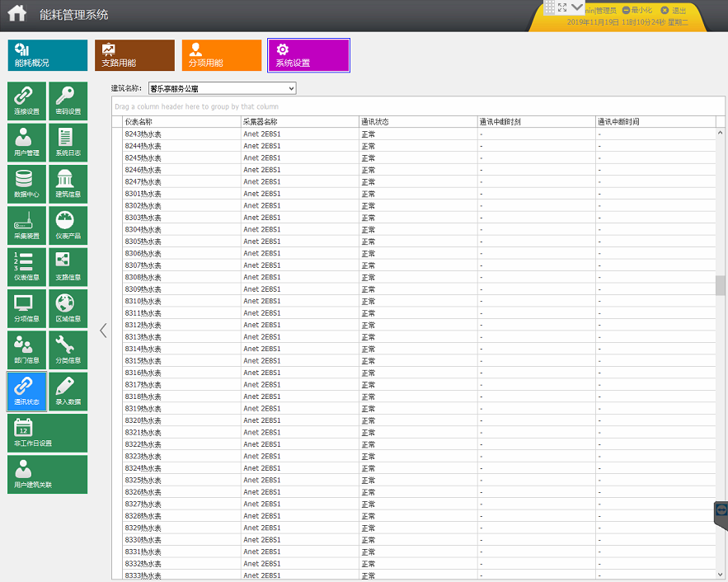Image resolution: width=728 pixels, height=582 pixels.
Task: Switch to 分项用能 tab
Action: pyautogui.click(x=222, y=55)
